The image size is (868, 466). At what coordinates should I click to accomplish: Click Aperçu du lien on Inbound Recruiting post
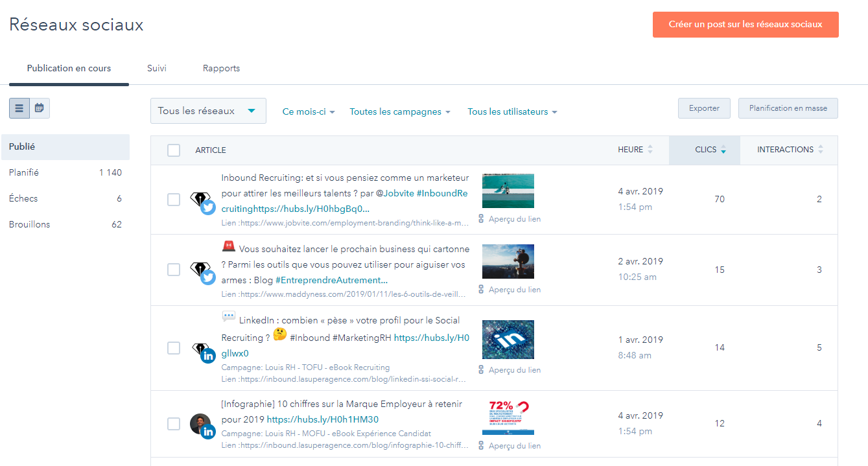515,219
